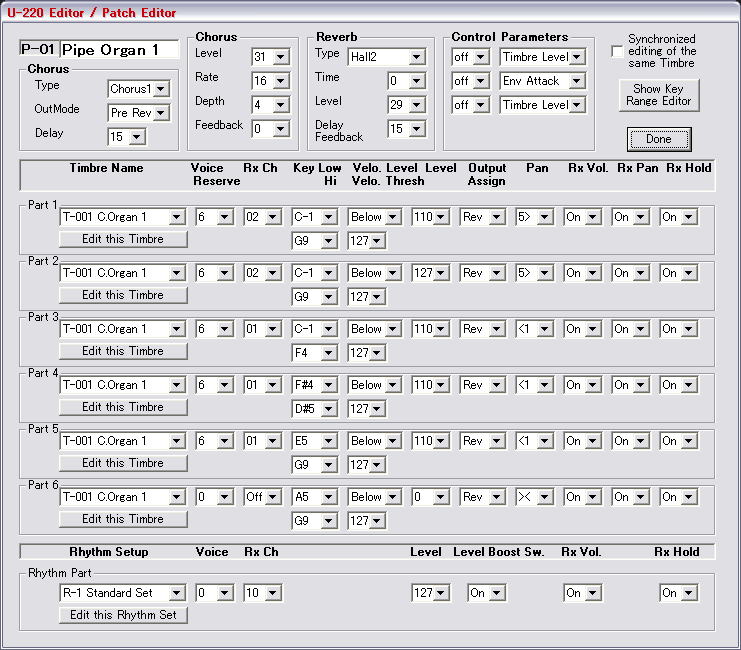Image resolution: width=741 pixels, height=650 pixels.
Task: Open Part 1 Pan dropdown showing 5>
Action: tap(534, 217)
